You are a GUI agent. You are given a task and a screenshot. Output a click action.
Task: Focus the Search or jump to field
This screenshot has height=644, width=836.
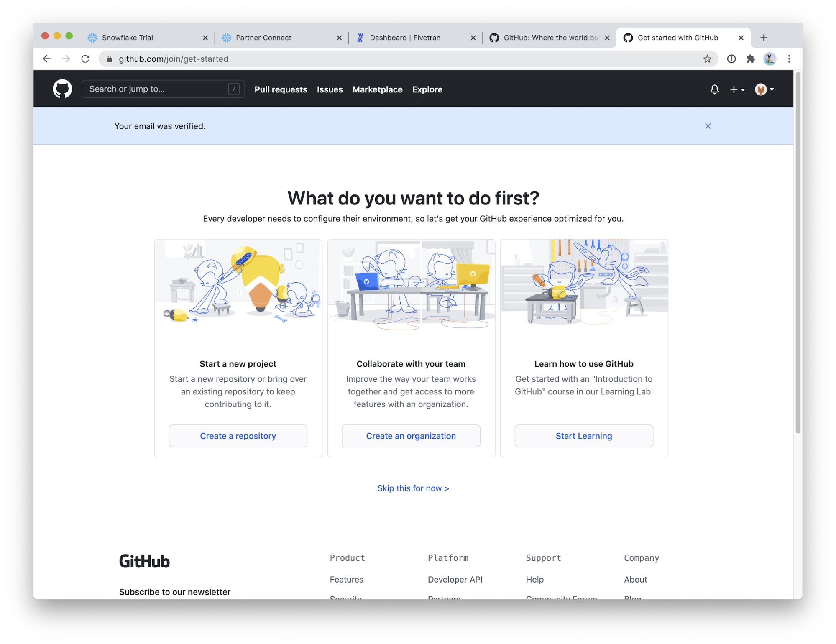coord(157,89)
